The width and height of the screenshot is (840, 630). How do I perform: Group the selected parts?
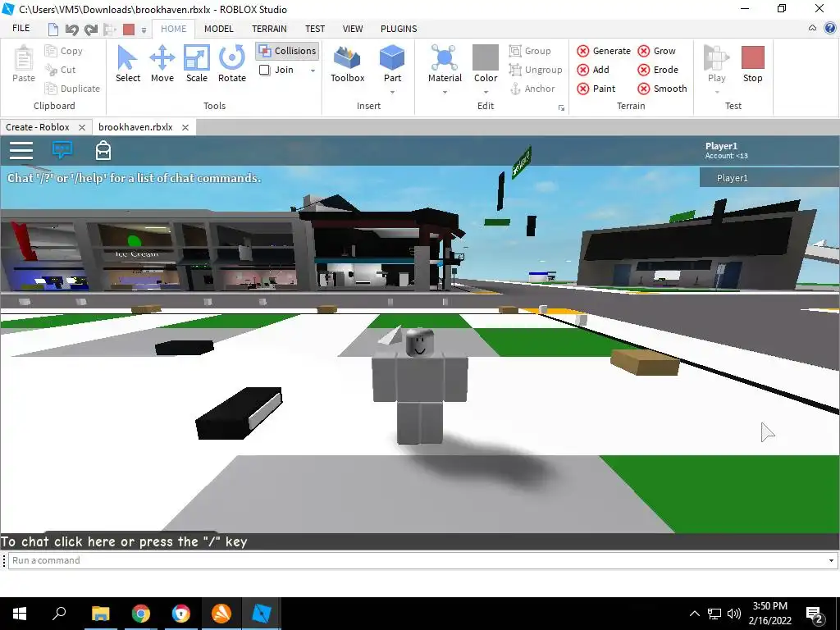[x=530, y=51]
